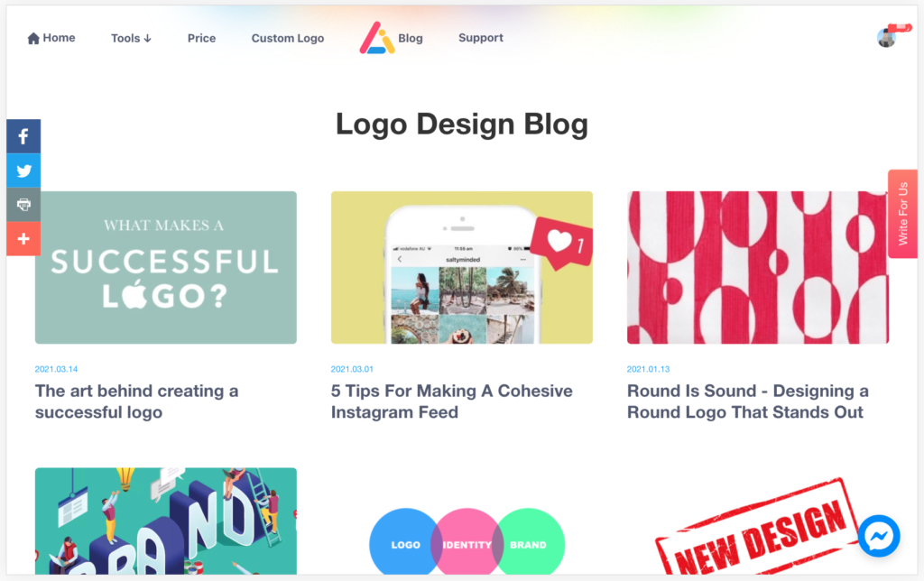This screenshot has width=924, height=581.
Task: Click the red circles pattern thumbnail
Action: click(x=758, y=268)
